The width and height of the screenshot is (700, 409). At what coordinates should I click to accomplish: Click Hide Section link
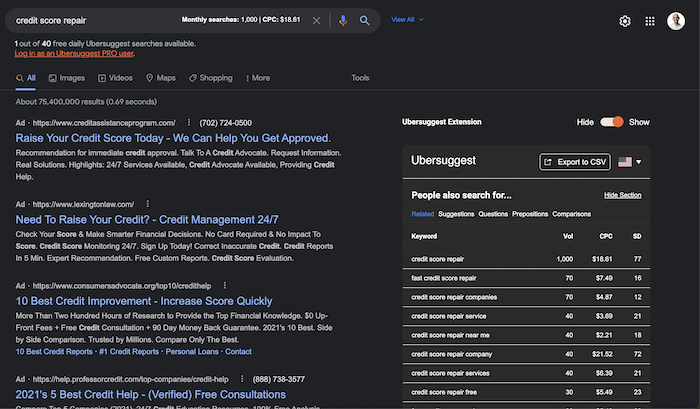tap(622, 195)
